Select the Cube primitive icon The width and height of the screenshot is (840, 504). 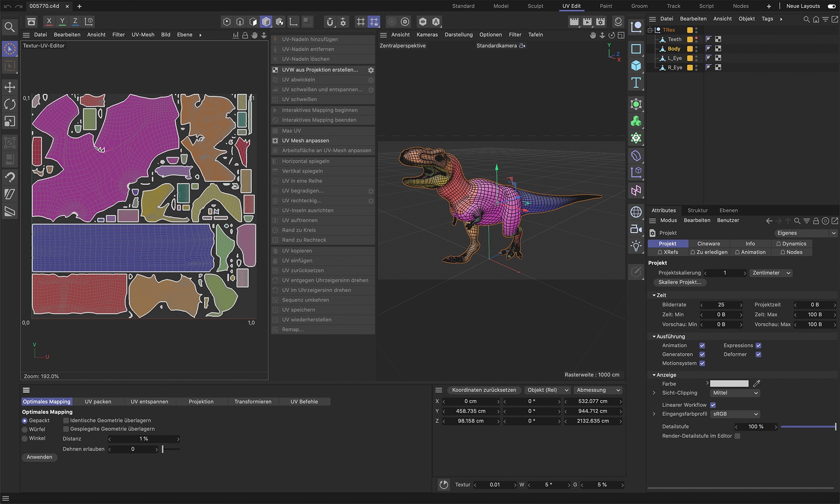pos(636,66)
